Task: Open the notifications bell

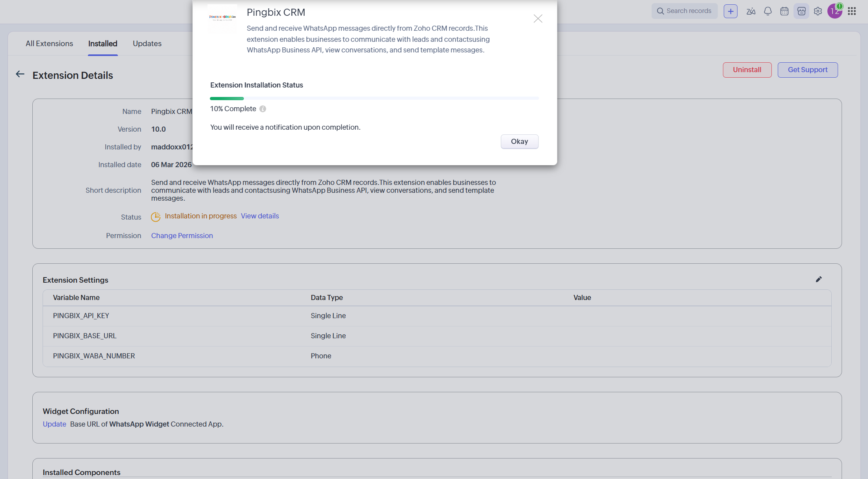Action: point(767,11)
